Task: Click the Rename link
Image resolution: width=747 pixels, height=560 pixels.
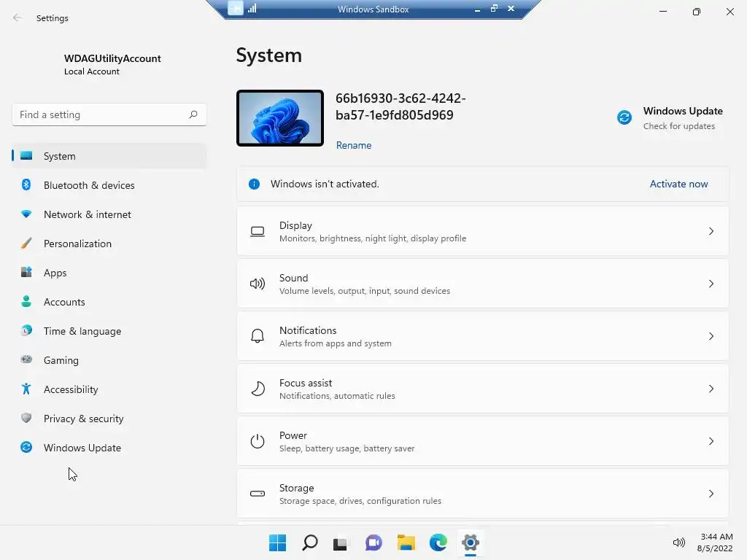Action: (x=354, y=145)
